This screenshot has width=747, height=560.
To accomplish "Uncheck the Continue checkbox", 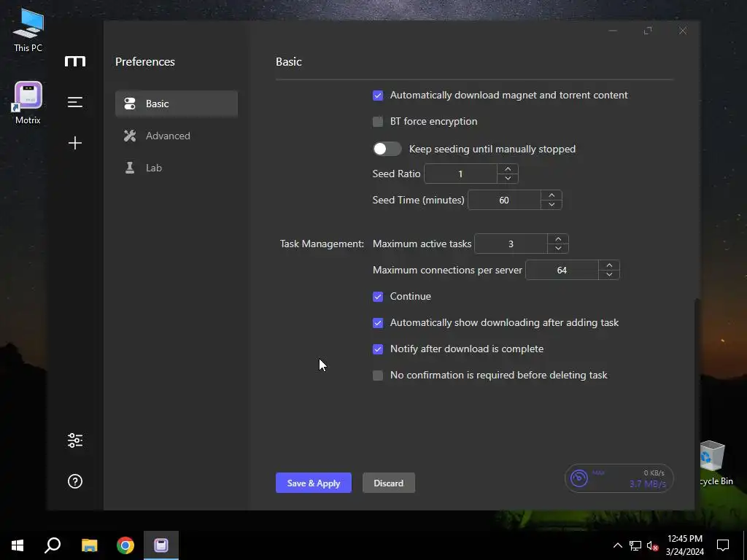I will pos(378,297).
